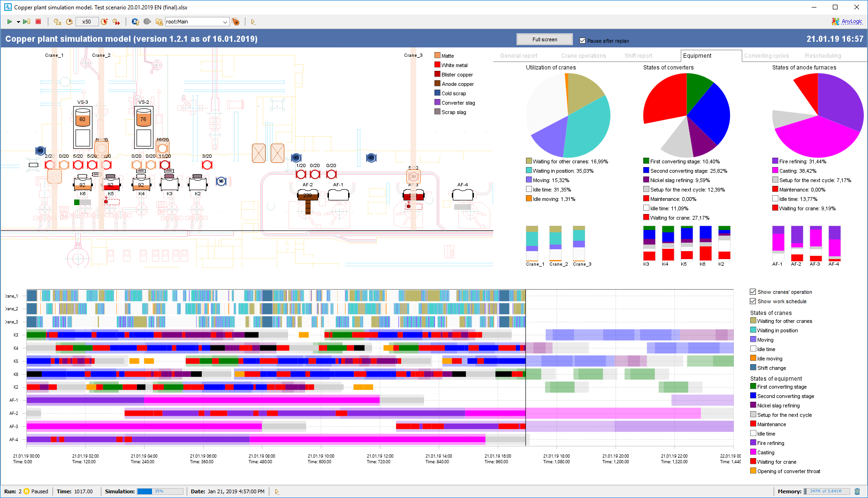The width and height of the screenshot is (868, 498).
Task: Click the AF-2 row in Gantt chart
Action: pyautogui.click(x=380, y=414)
